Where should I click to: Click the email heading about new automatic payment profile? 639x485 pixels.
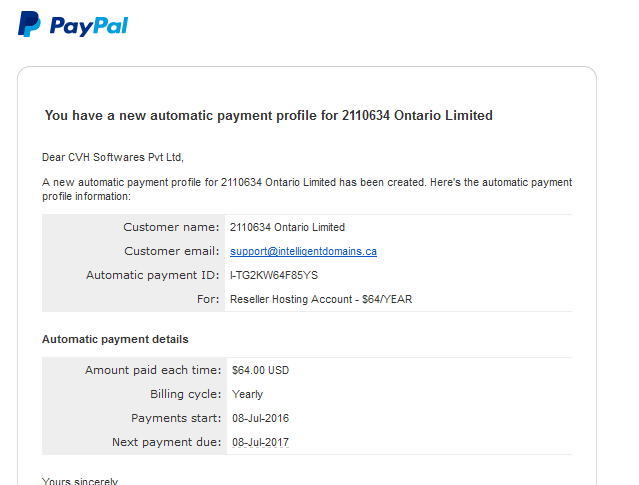click(x=269, y=115)
